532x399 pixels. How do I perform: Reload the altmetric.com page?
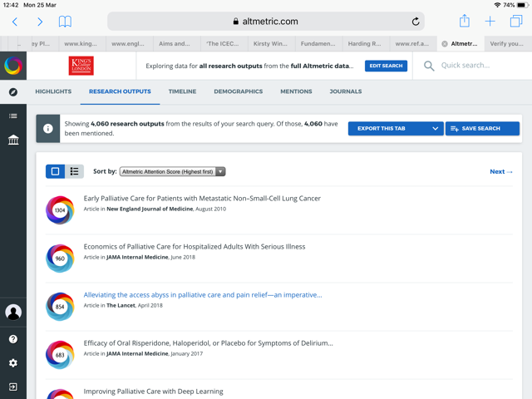[x=416, y=22]
